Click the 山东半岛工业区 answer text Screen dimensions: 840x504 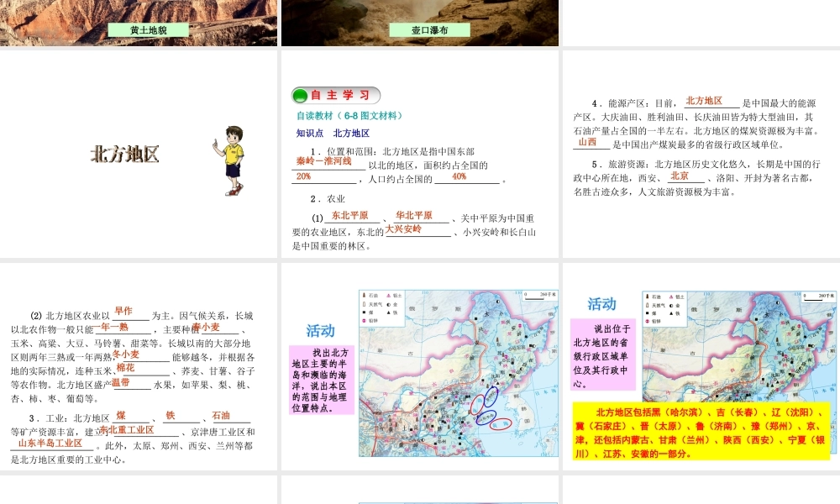(x=50, y=443)
